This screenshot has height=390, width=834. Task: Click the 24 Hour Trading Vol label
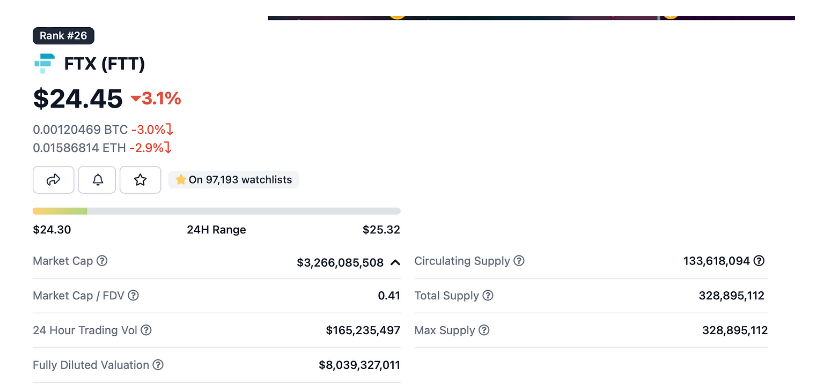click(85, 330)
